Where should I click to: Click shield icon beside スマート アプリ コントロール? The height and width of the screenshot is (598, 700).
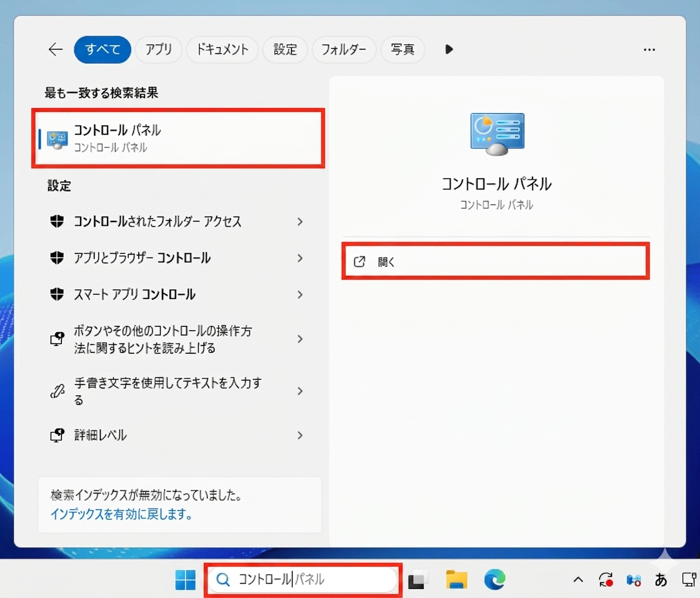pos(57,295)
